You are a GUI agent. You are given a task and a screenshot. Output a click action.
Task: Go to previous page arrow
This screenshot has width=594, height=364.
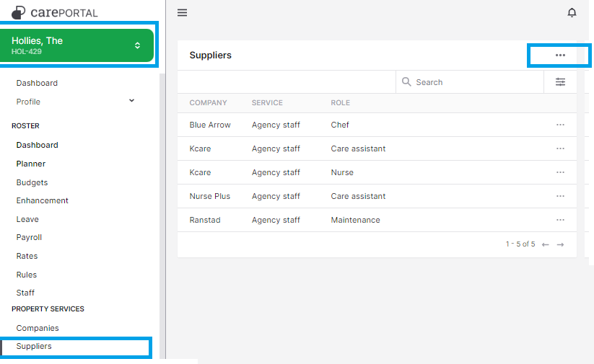545,245
